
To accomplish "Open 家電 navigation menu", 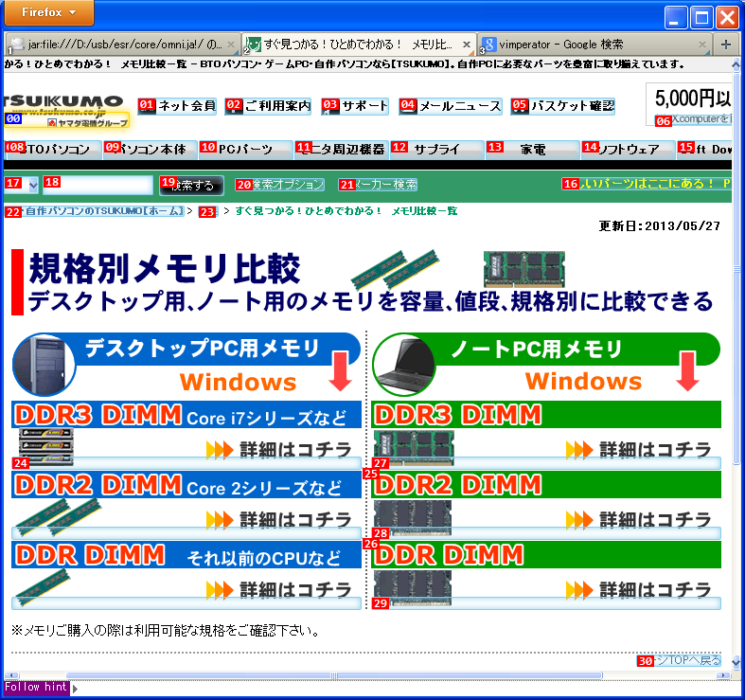I will 533,150.
